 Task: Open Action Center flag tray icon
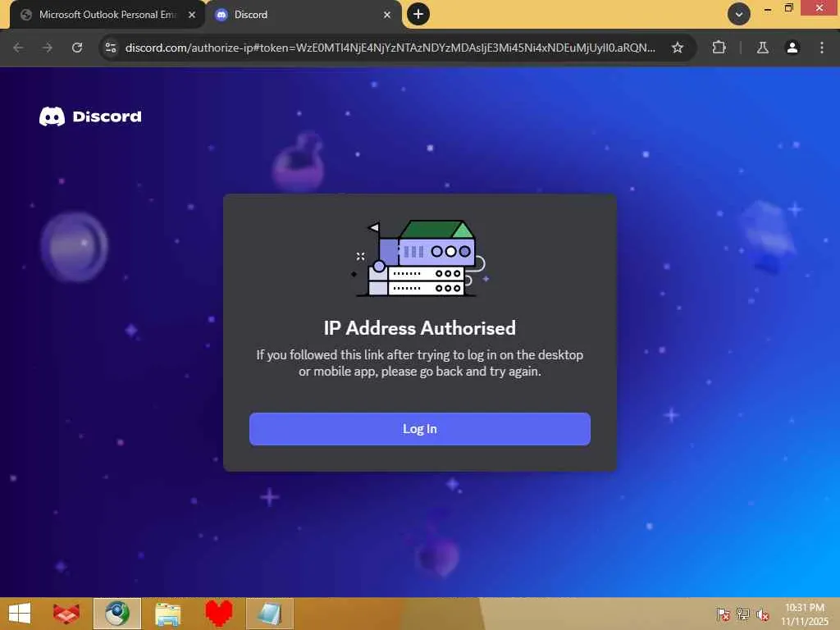pos(724,614)
